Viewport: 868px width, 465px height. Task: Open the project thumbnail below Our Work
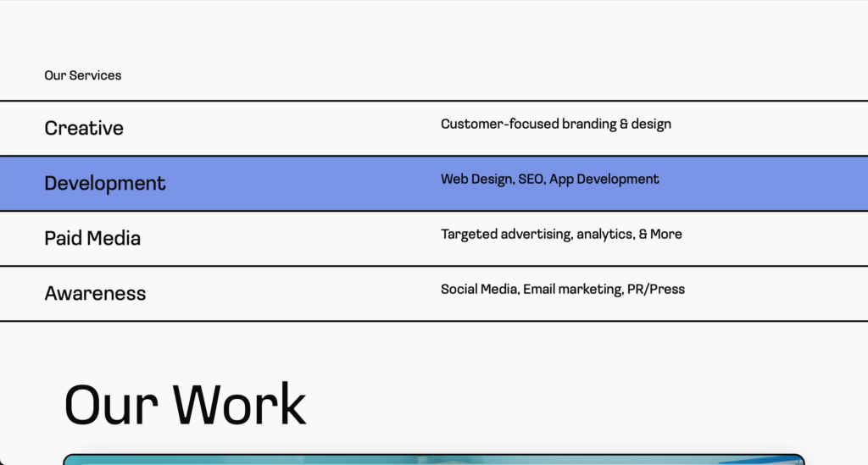(x=433, y=459)
